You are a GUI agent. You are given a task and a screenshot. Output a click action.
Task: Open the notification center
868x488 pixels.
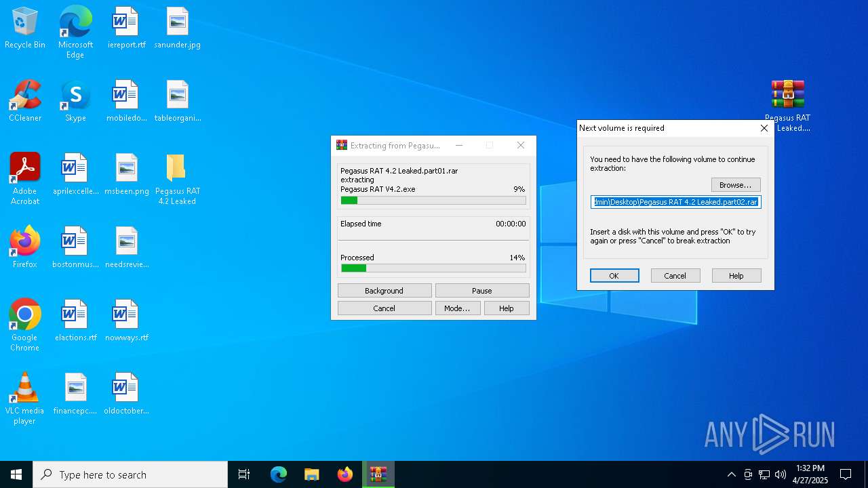(x=846, y=474)
